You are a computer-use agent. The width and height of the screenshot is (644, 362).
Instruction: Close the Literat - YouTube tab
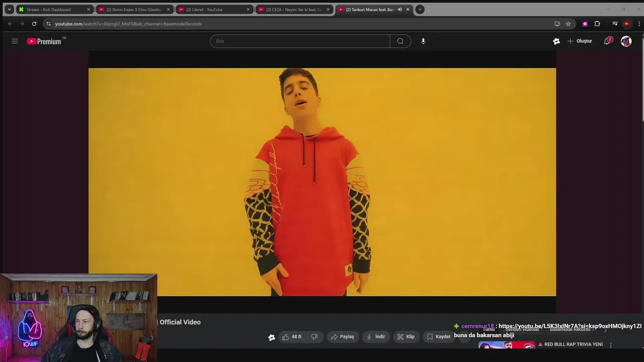[x=248, y=10]
